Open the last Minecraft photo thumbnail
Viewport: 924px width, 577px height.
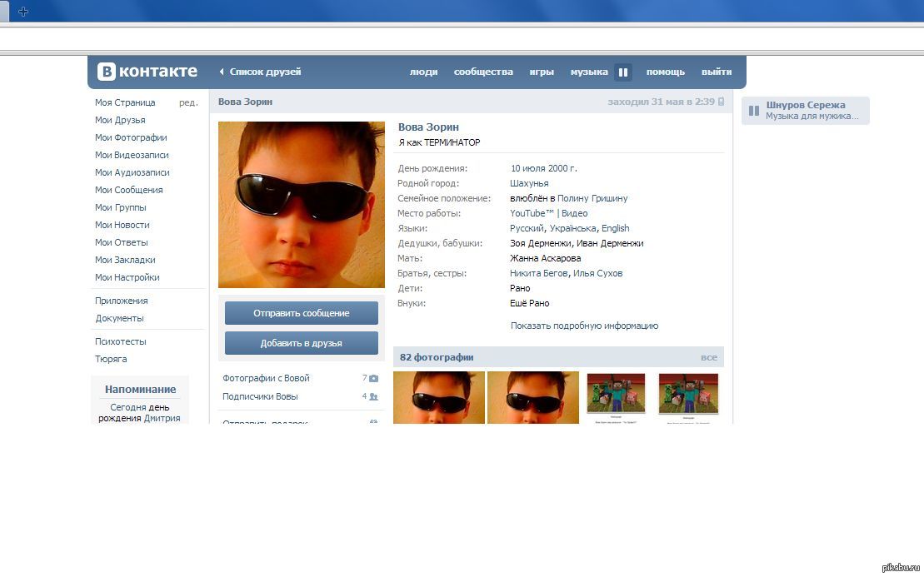pyautogui.click(x=688, y=397)
